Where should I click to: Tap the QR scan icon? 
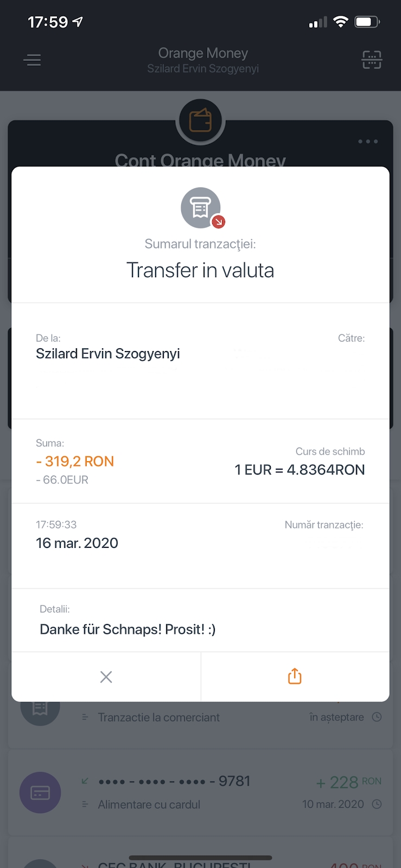(372, 60)
